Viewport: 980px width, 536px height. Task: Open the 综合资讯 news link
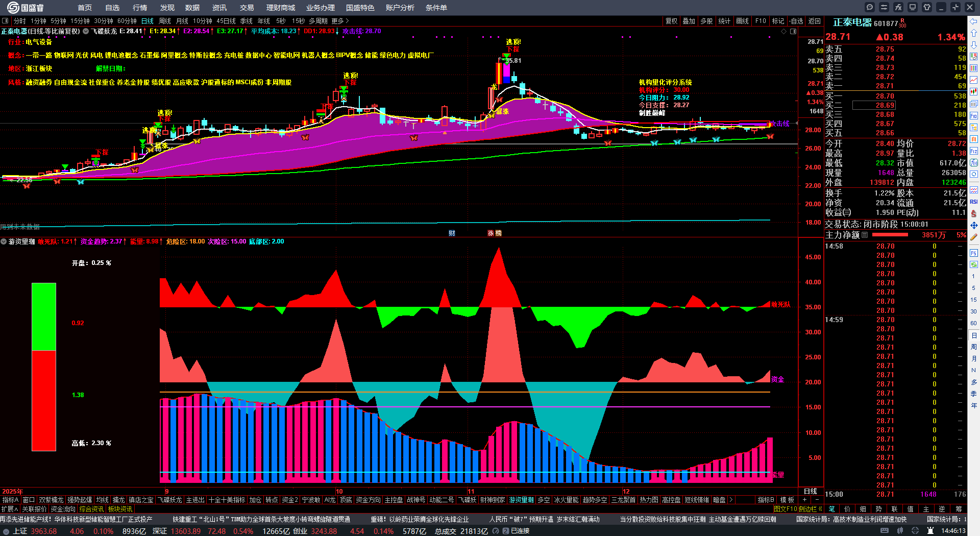pyautogui.click(x=91, y=509)
